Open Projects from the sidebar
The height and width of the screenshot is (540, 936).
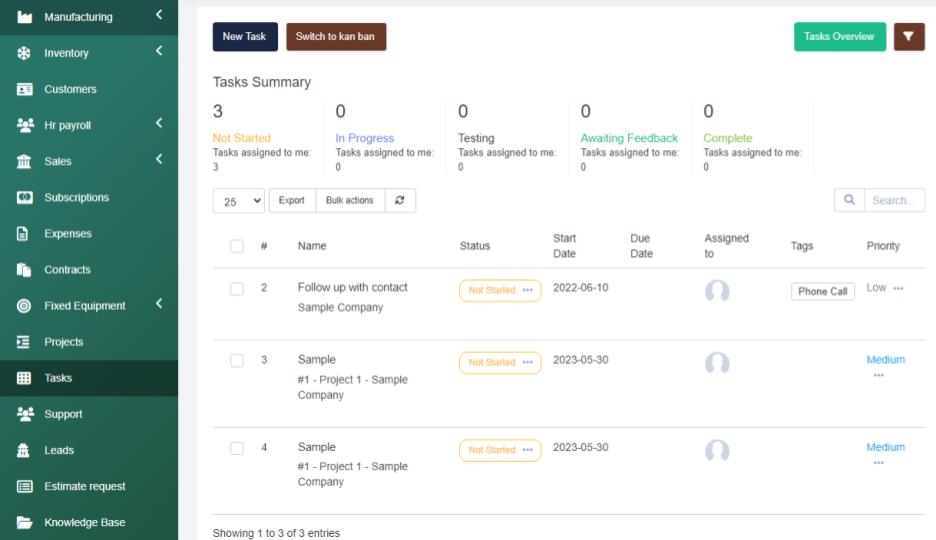click(63, 342)
